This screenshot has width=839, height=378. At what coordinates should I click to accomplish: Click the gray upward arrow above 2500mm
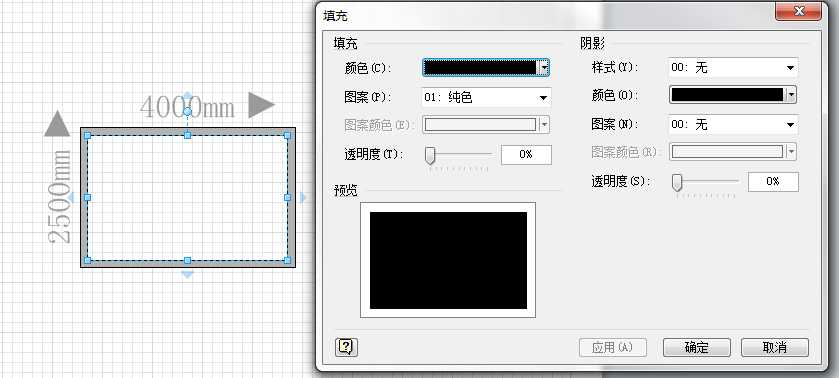[57, 124]
